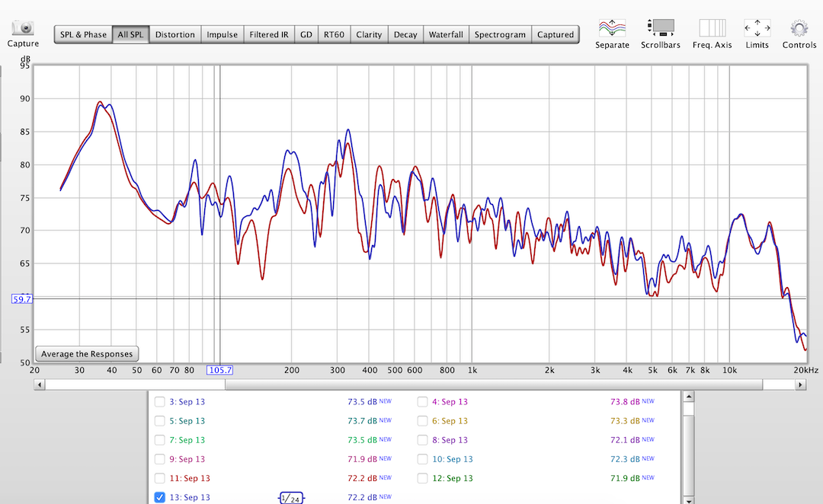Open the Freq. Axis toggle icon
The image size is (823, 504).
[x=712, y=28]
